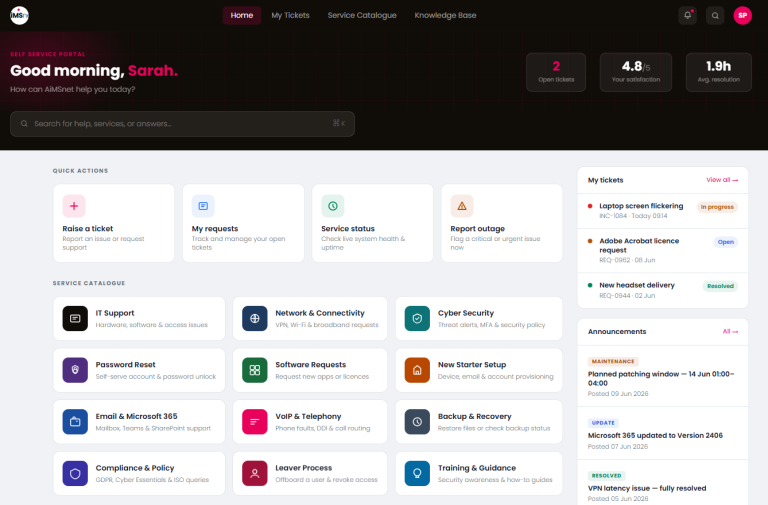Click the MAINTENANCE announcement tag

click(x=613, y=361)
